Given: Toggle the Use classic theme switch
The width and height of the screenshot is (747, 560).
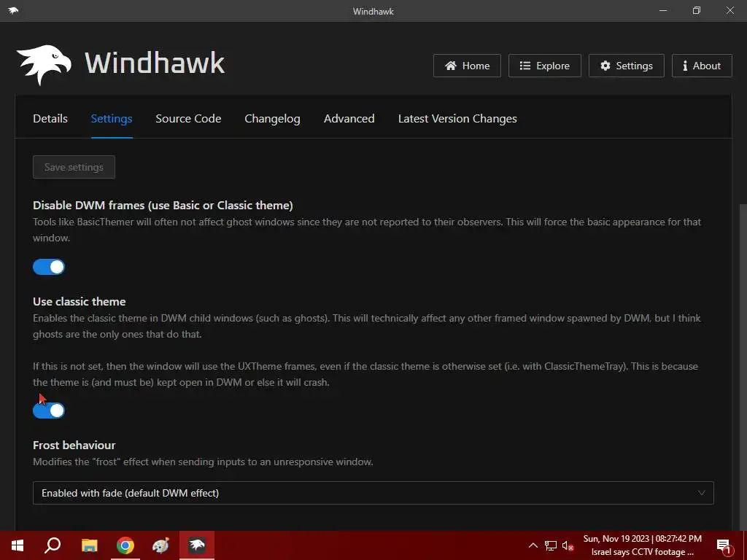Looking at the screenshot, I should (x=49, y=411).
